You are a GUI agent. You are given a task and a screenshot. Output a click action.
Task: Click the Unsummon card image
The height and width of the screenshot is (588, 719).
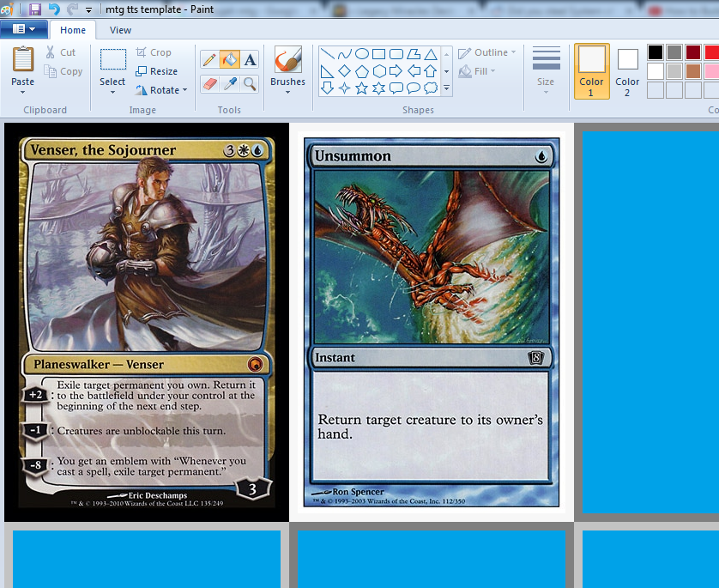[431, 323]
